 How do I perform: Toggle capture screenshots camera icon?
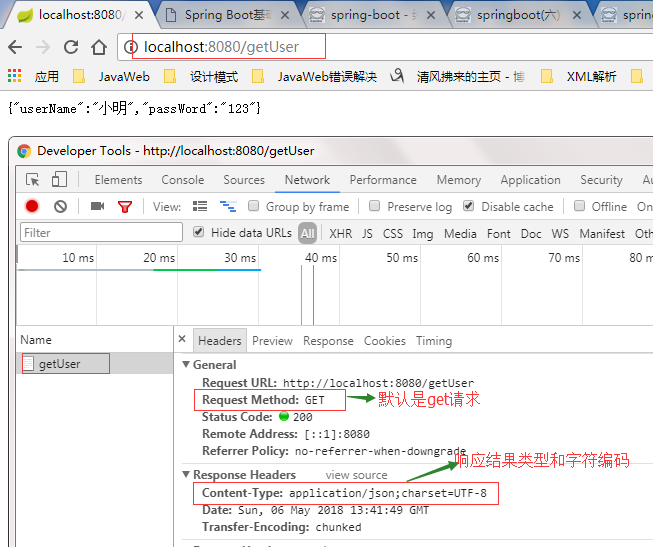pyautogui.click(x=97, y=206)
